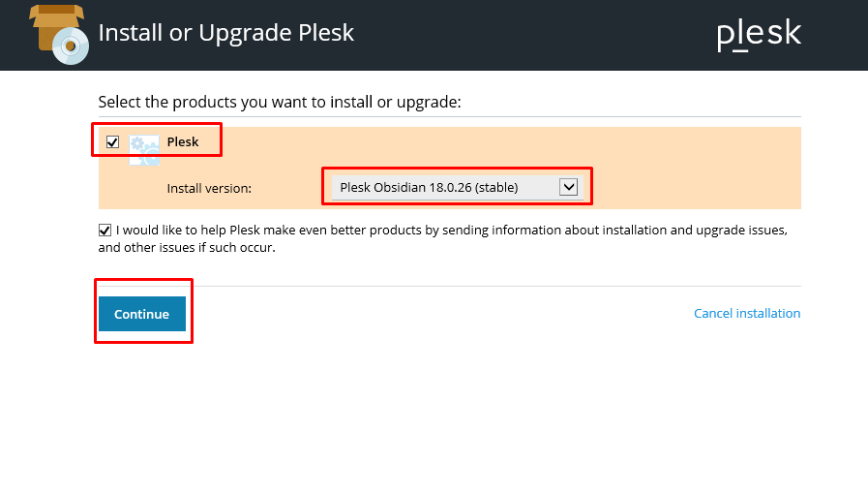
Task: Click the "Install or Upgrade Plesk" title
Action: tap(225, 33)
